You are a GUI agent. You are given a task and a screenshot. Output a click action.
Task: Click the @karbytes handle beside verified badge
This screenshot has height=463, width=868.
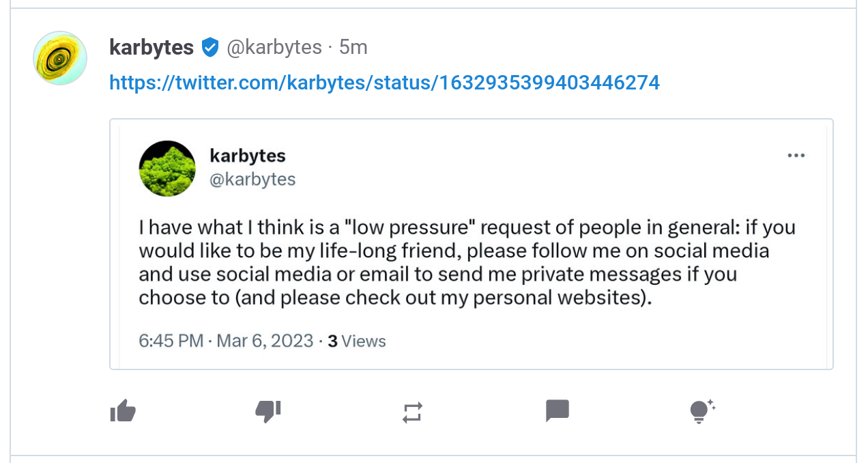tap(274, 47)
